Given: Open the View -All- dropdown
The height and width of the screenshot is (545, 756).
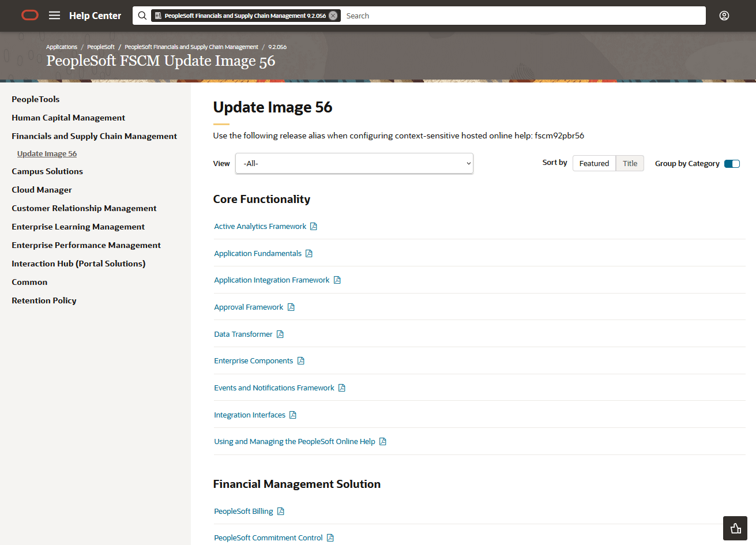Looking at the screenshot, I should point(353,163).
